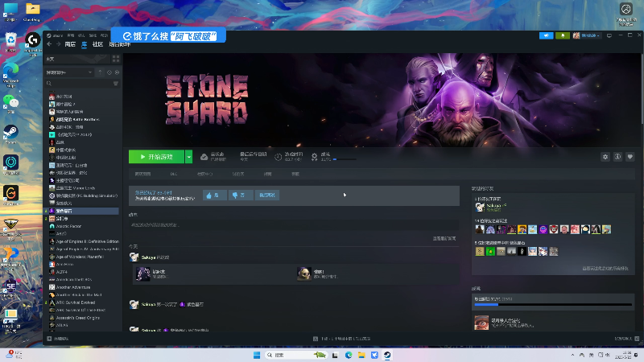The height and width of the screenshot is (362, 644).
Task: Switch library to grid collections view icon
Action: 116,59
